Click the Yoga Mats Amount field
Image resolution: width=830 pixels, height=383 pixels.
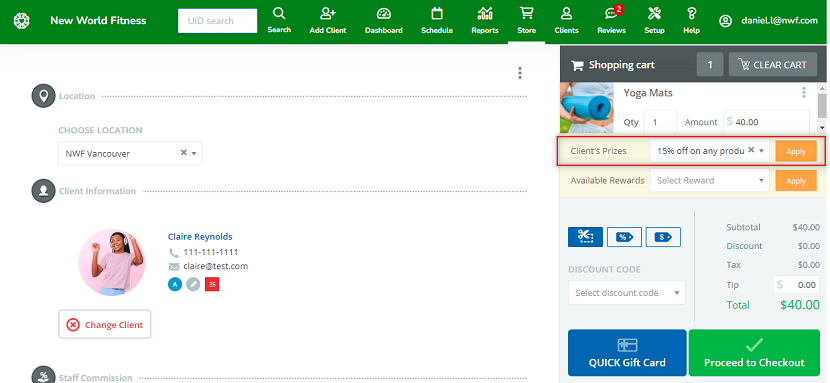click(766, 122)
